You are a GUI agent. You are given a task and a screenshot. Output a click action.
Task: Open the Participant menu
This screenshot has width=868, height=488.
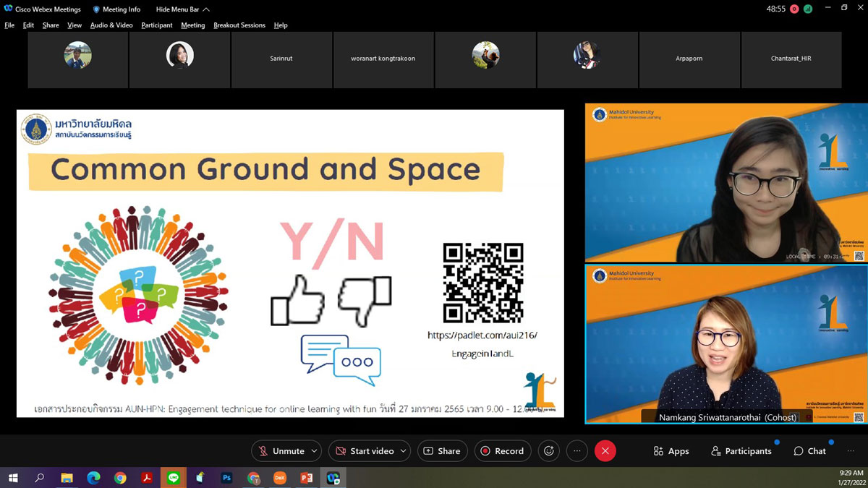point(157,25)
